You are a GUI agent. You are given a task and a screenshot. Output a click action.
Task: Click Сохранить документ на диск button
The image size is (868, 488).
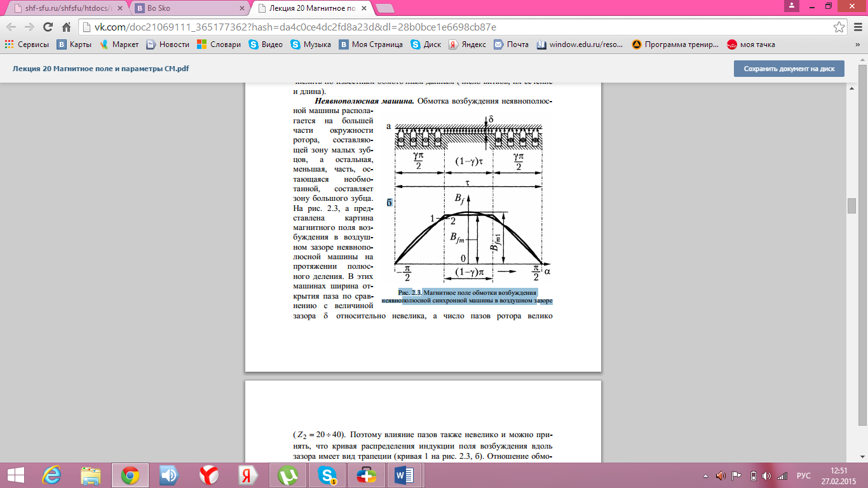[x=789, y=69]
